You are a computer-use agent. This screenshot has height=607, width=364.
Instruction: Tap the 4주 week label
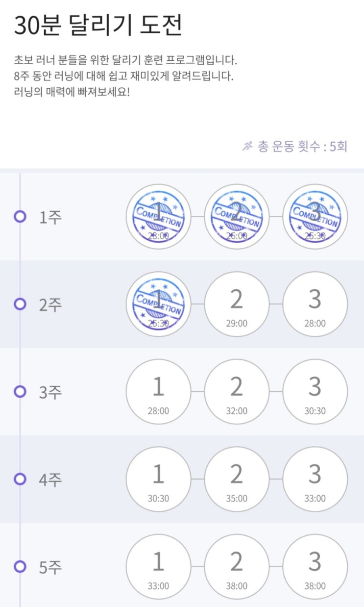click(x=50, y=479)
